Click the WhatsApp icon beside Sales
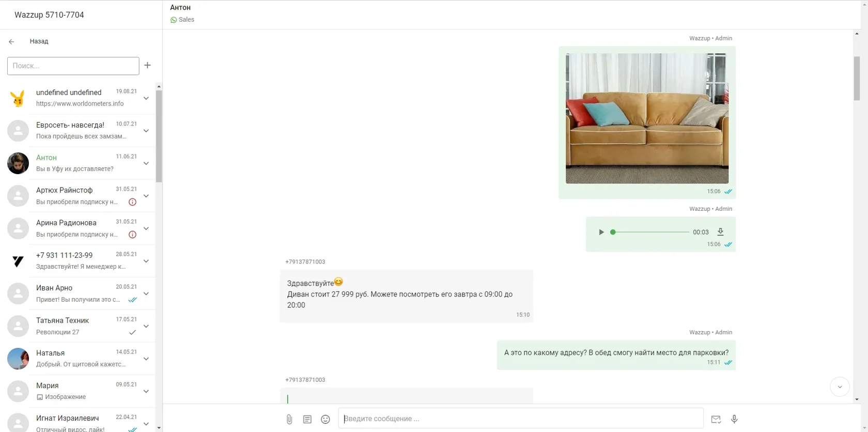The image size is (868, 432). click(174, 20)
